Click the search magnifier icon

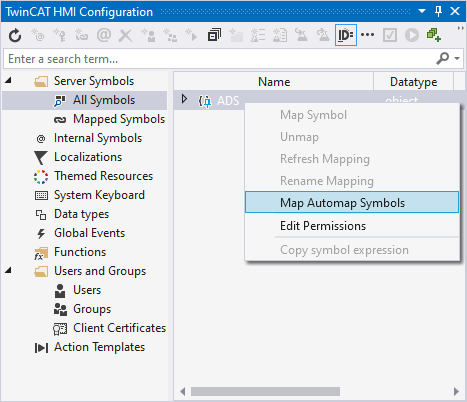click(443, 59)
